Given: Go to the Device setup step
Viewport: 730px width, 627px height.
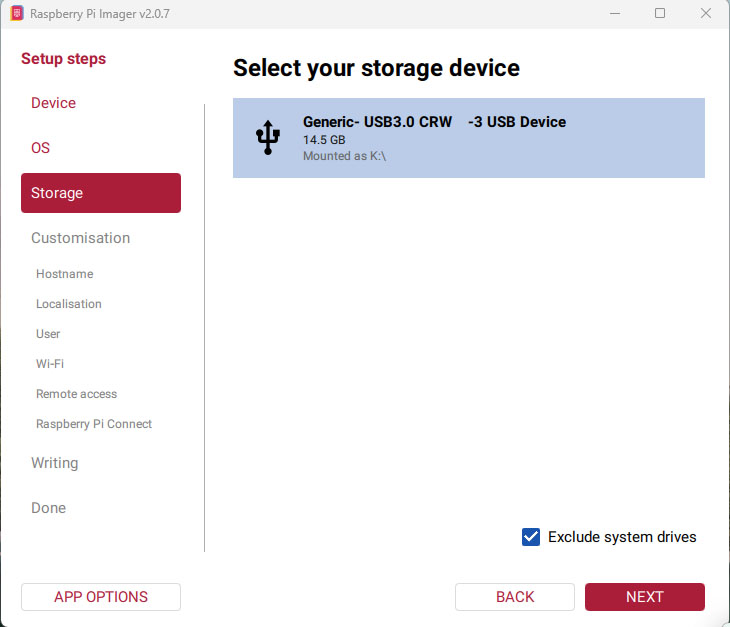Looking at the screenshot, I should (53, 103).
